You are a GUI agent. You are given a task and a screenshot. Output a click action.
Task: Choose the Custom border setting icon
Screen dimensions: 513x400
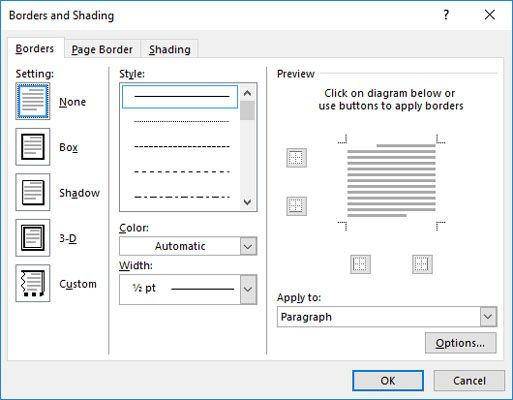33,283
